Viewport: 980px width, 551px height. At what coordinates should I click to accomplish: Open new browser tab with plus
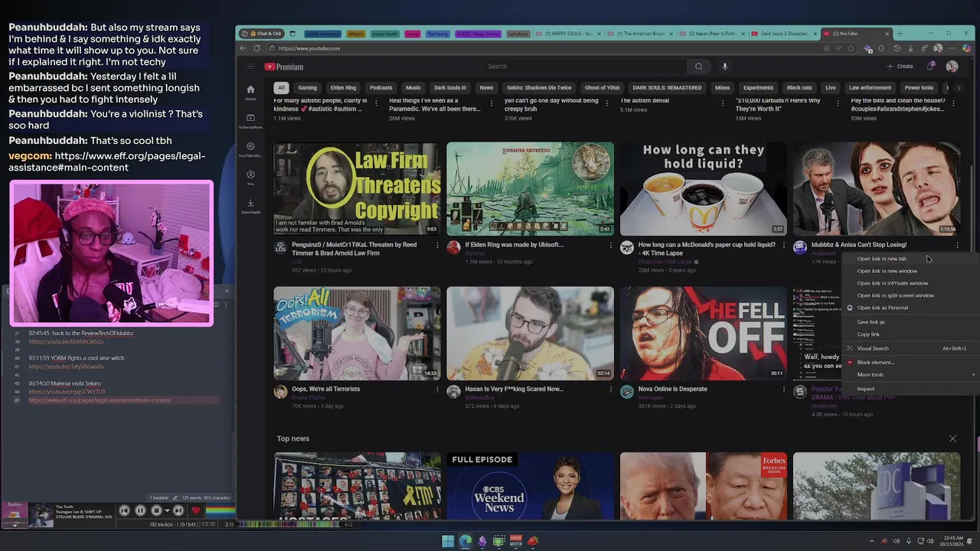(x=900, y=34)
